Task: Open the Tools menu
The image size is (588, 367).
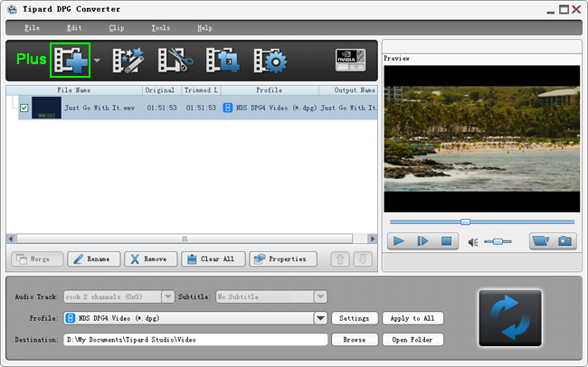Action: click(x=160, y=28)
